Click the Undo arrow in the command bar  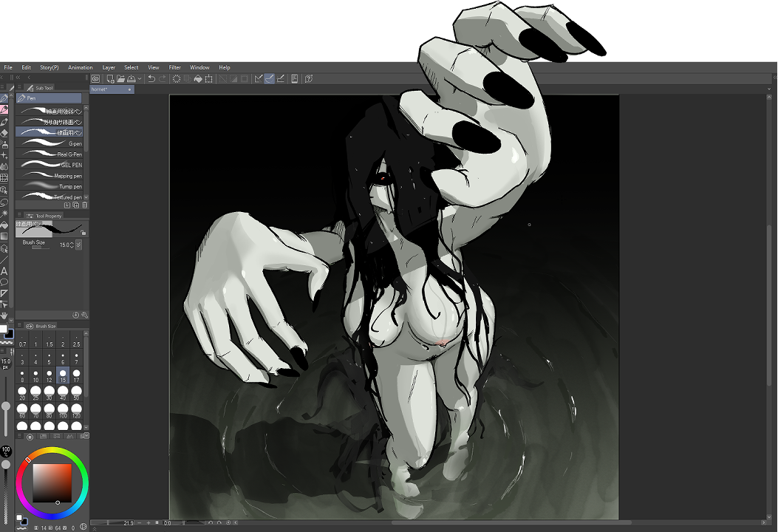point(151,78)
